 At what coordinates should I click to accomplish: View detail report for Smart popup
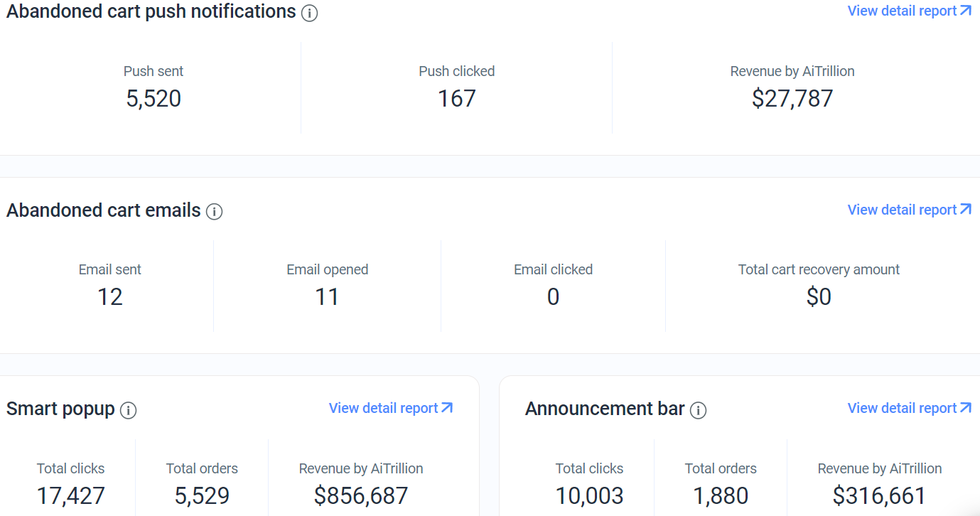pos(391,408)
